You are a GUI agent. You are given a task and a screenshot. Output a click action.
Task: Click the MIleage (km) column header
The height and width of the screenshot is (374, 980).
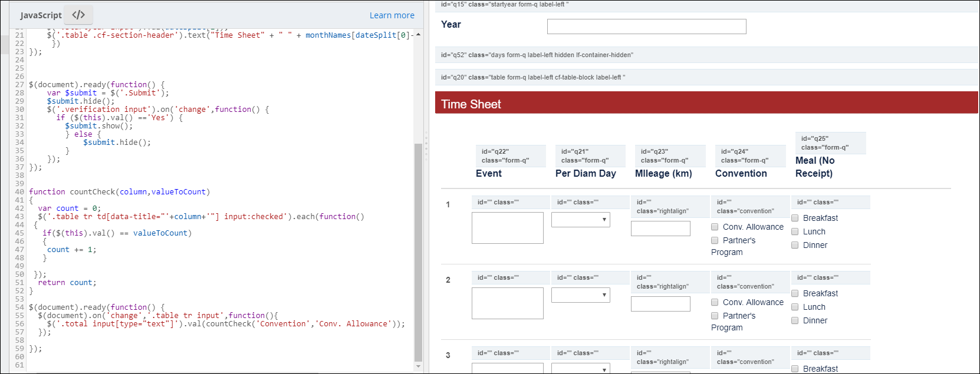(x=663, y=174)
